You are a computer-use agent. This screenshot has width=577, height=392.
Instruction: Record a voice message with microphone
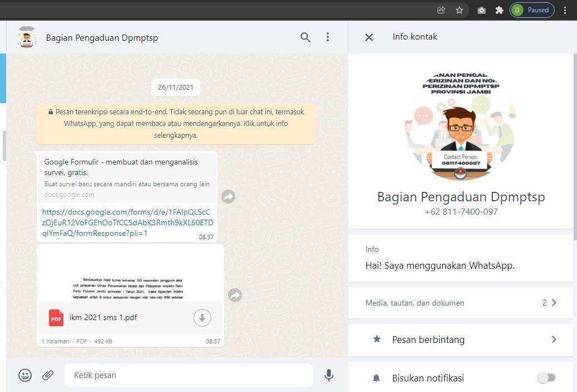[328, 375]
